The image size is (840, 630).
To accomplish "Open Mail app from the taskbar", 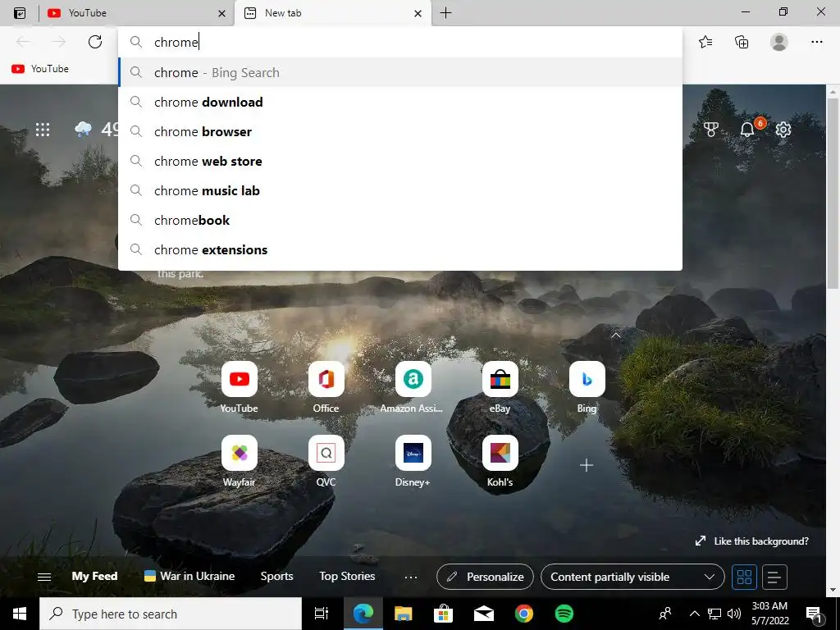I will [484, 614].
